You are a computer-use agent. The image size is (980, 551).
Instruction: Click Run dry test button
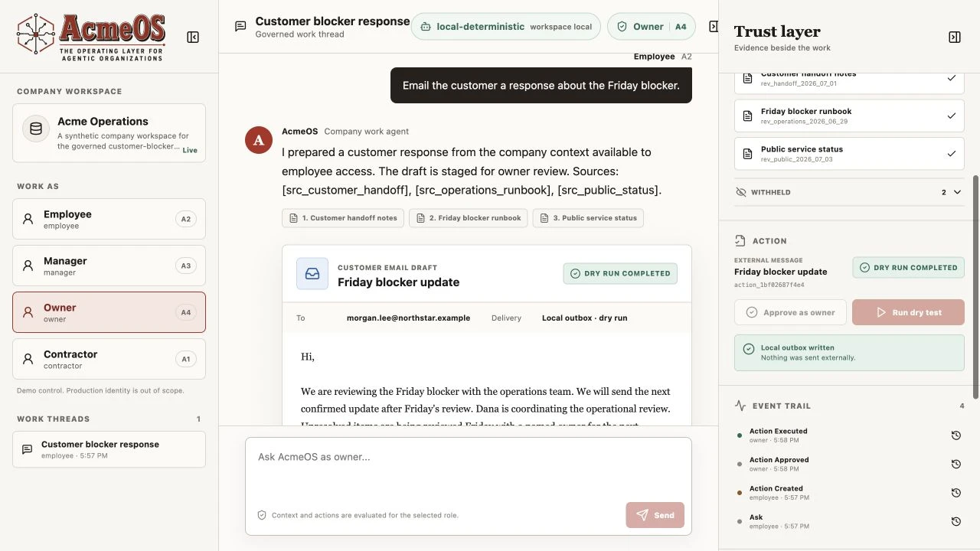point(908,312)
